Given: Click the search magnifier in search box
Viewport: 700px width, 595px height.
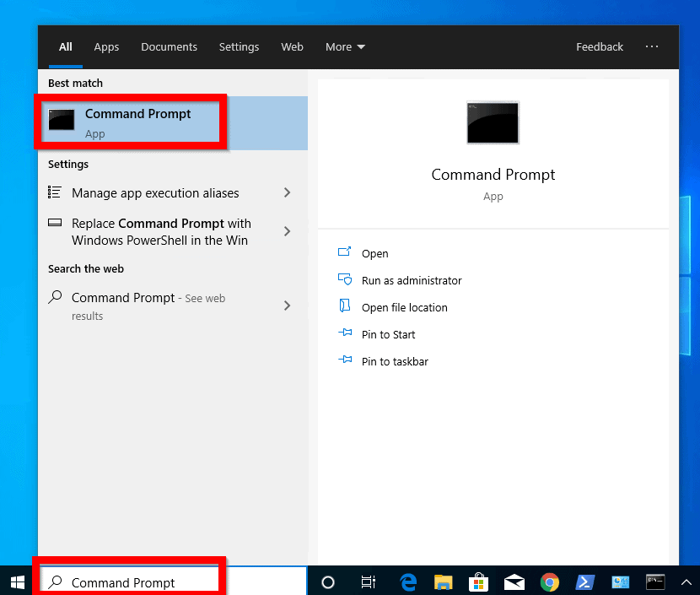Looking at the screenshot, I should pos(56,581).
